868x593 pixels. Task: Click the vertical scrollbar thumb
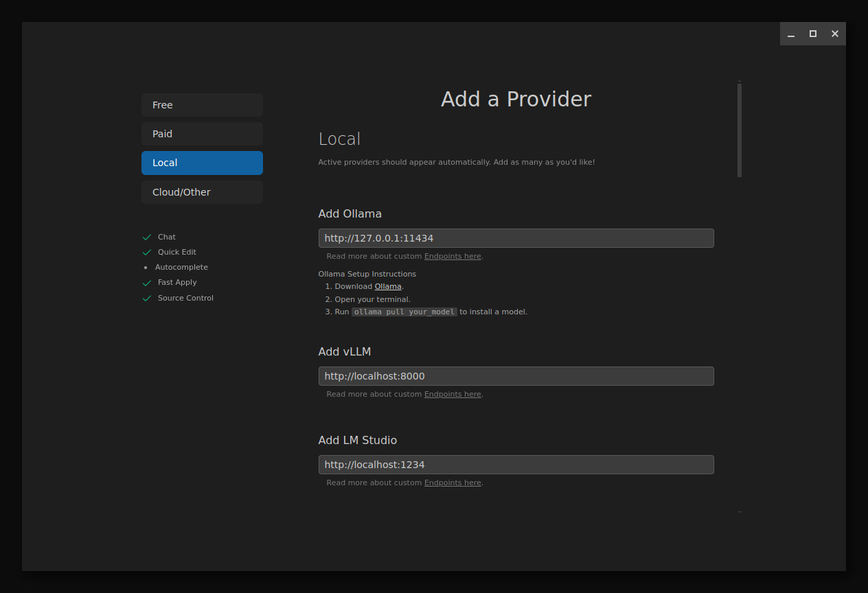click(x=740, y=130)
